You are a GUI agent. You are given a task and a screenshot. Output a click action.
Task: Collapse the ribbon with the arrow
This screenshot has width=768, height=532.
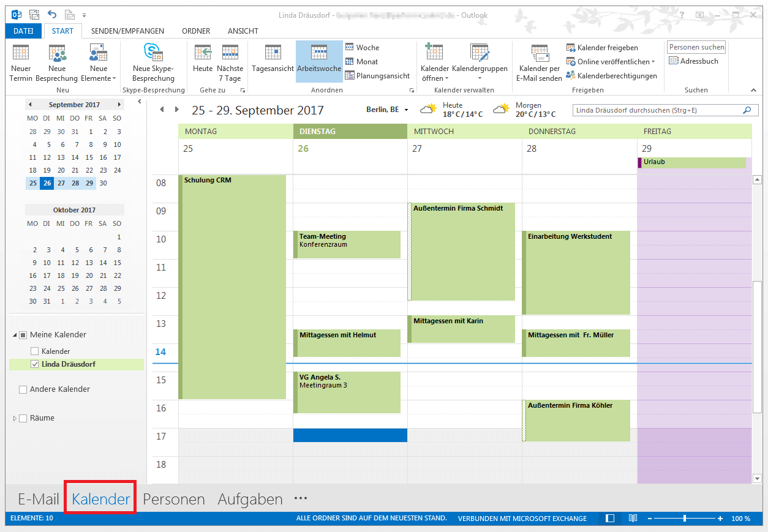pyautogui.click(x=753, y=90)
